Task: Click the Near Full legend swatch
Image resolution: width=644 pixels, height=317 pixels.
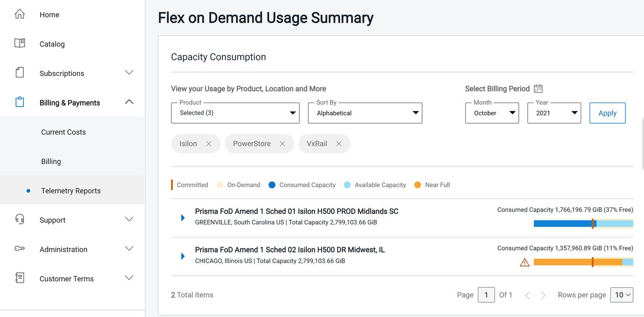Action: [418, 185]
